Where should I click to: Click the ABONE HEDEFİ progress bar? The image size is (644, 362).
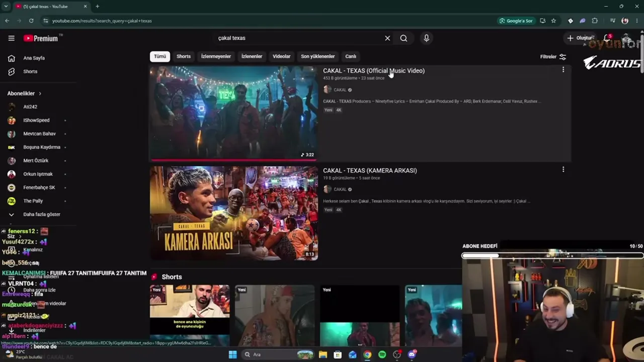tap(552, 255)
